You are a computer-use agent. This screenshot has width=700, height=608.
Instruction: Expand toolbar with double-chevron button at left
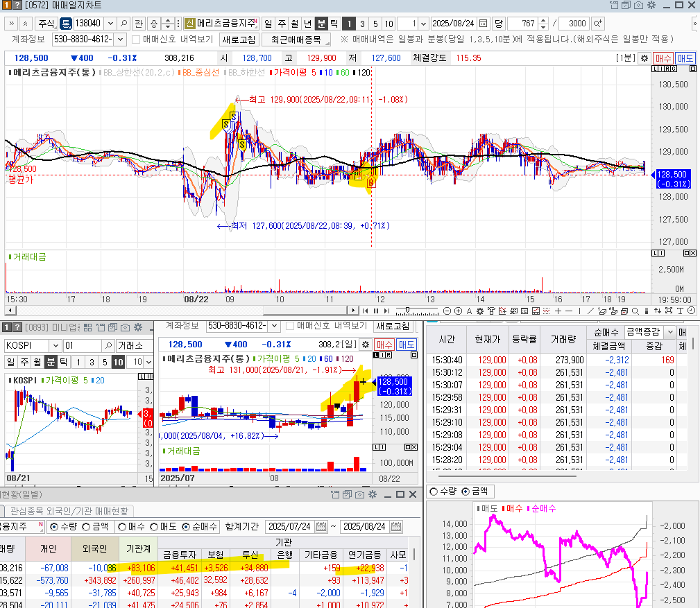tap(11, 23)
